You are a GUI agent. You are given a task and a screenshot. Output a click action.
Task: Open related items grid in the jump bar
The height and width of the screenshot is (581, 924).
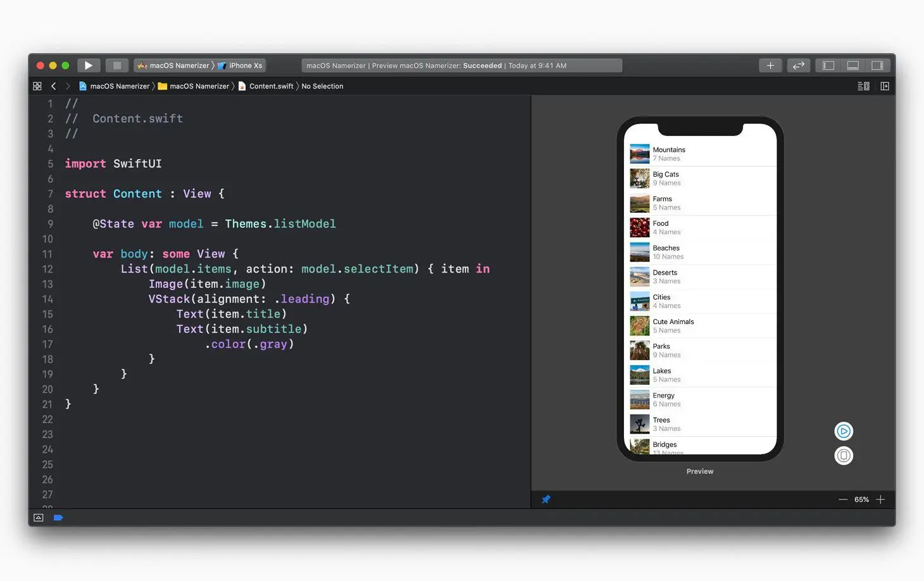point(37,85)
